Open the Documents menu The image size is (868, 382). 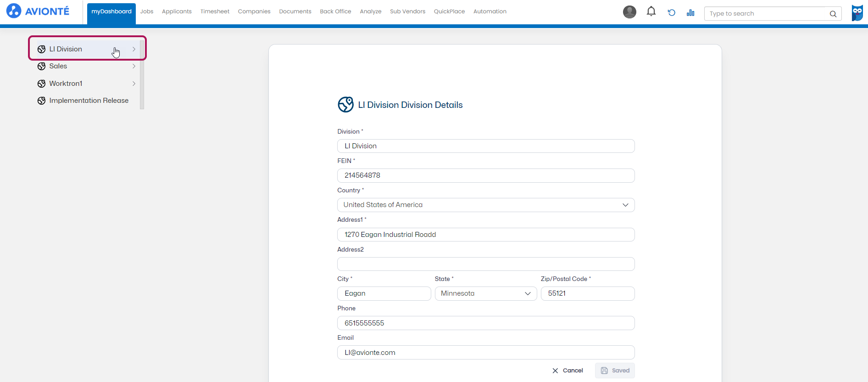pos(295,11)
